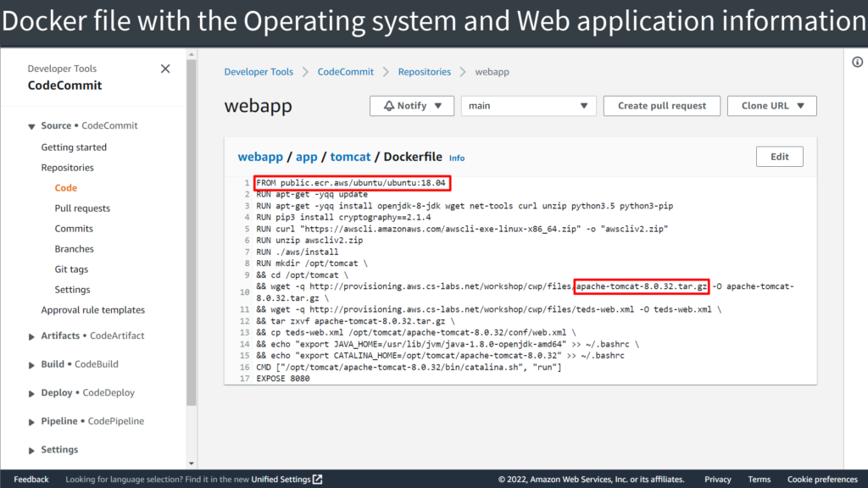
Task: Expand the Settings section in sidebar
Action: 31,451
